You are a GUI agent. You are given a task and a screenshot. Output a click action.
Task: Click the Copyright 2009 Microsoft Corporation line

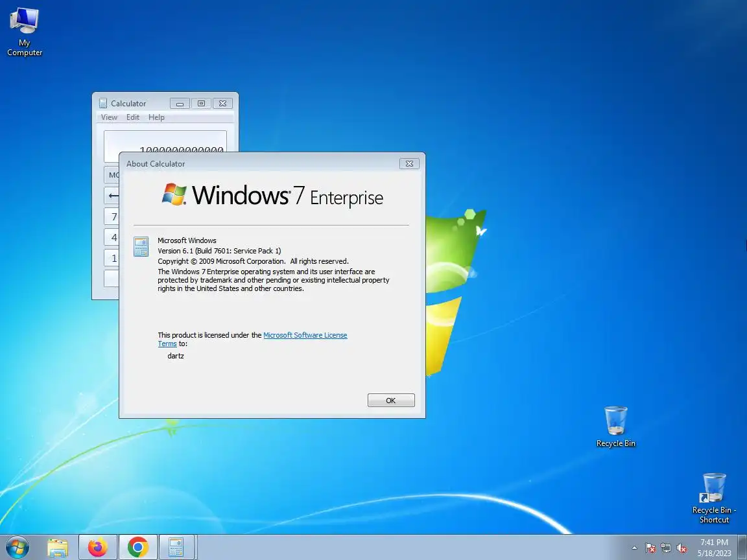[x=253, y=261]
